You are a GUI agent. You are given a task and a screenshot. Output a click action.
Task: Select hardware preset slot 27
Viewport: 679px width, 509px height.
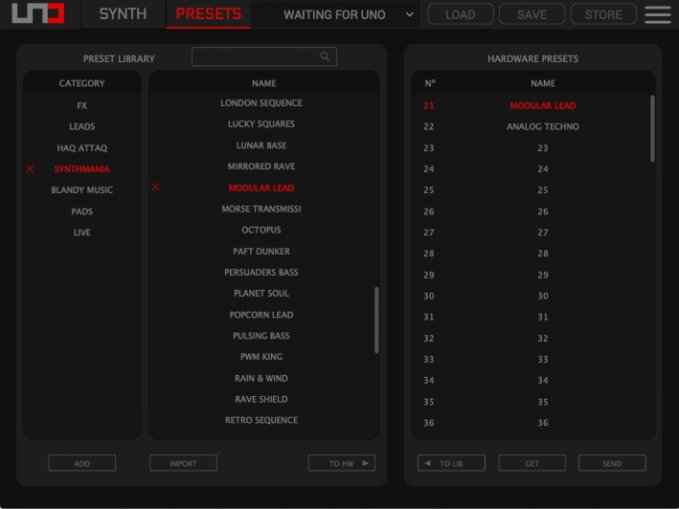530,232
